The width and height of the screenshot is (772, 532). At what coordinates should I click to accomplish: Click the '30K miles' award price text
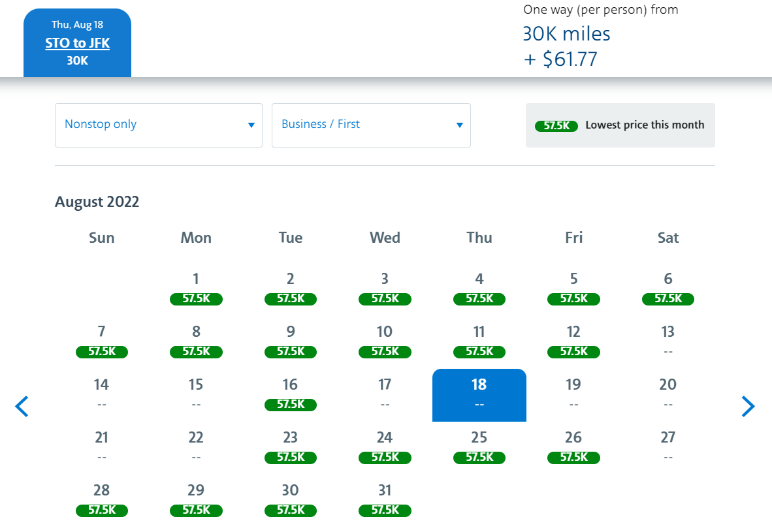[x=566, y=34]
